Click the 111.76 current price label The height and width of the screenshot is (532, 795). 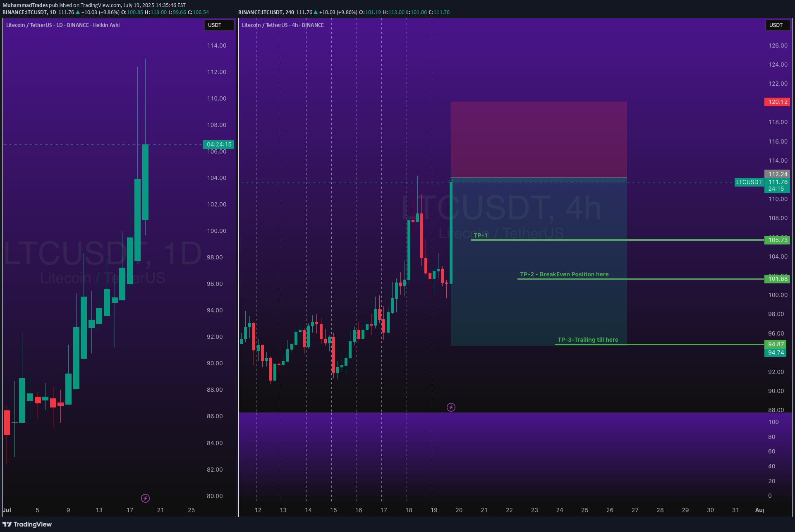coord(777,182)
